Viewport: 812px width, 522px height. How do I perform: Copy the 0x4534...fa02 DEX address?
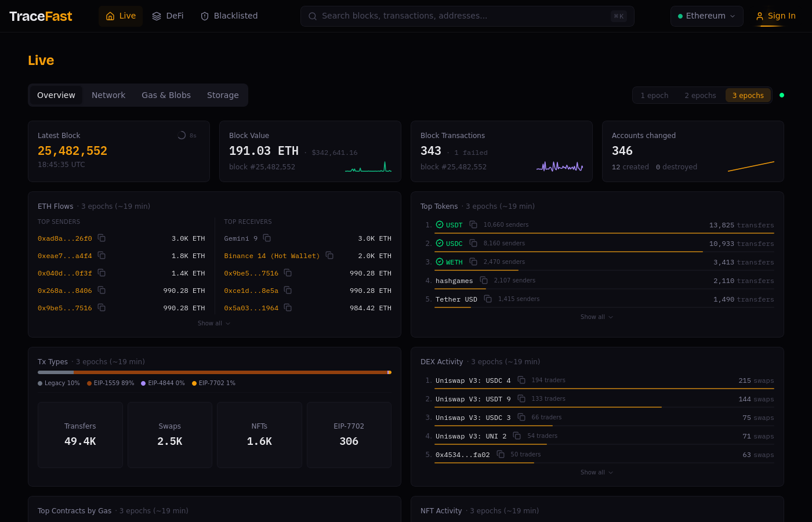(x=501, y=455)
